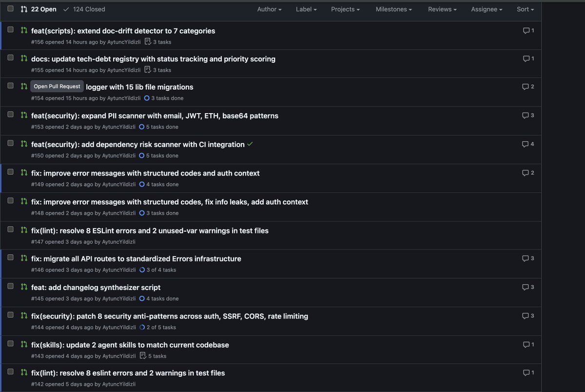Click the tasklist icon on PR #143
The image size is (585, 392).
click(143, 356)
